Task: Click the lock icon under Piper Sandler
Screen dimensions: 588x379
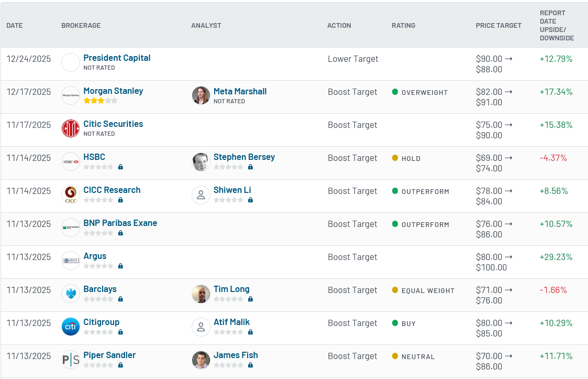Action: pos(120,365)
